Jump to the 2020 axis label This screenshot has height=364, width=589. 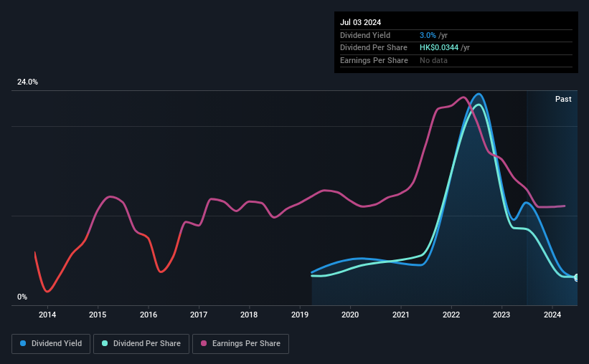tap(350, 315)
